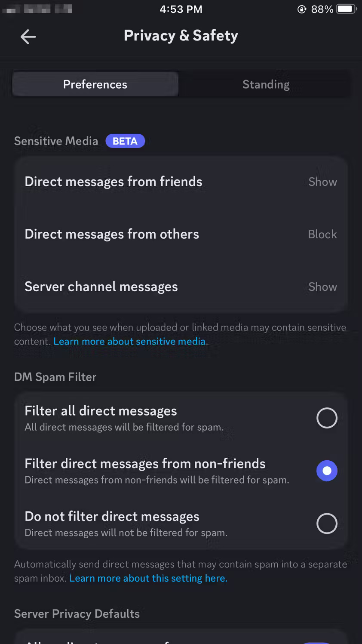Tap the DM Spam Filter section header

[x=55, y=377]
